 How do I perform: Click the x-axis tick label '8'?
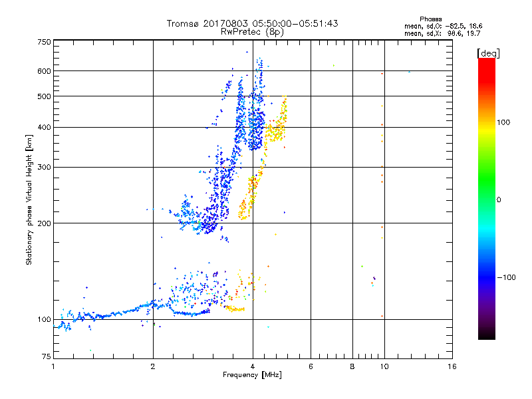[352, 366]
